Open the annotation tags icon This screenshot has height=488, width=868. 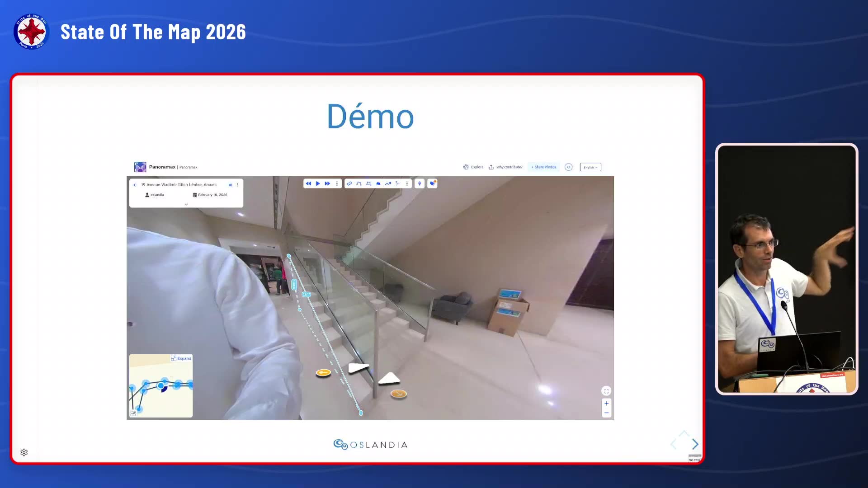click(x=433, y=183)
